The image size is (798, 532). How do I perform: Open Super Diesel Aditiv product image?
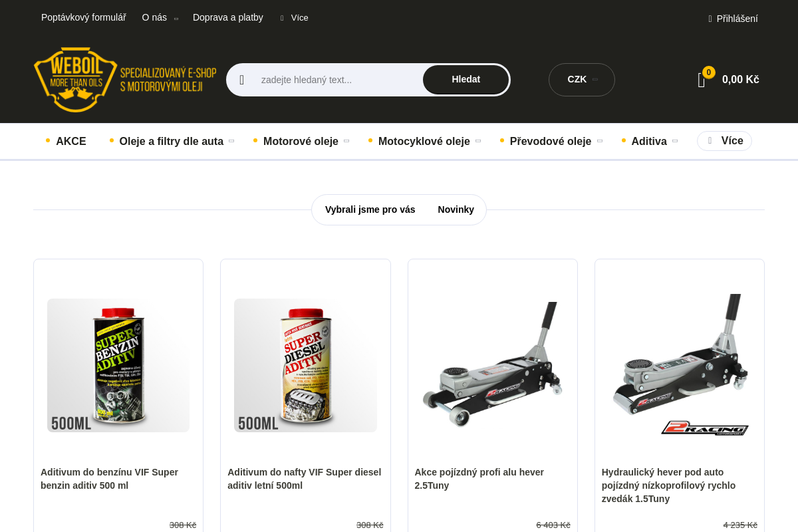(x=305, y=365)
